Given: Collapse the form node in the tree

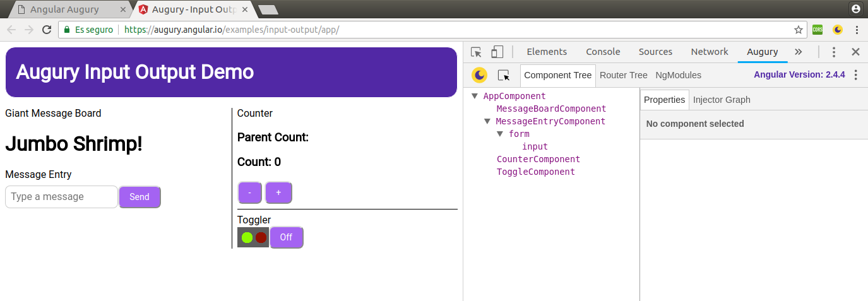Looking at the screenshot, I should coord(500,134).
